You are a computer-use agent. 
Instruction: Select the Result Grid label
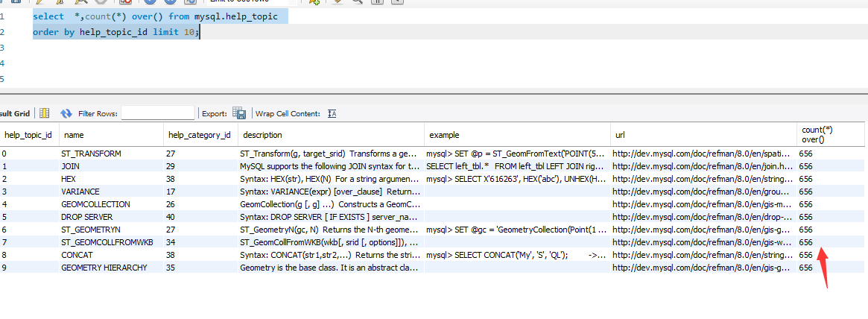(15, 113)
